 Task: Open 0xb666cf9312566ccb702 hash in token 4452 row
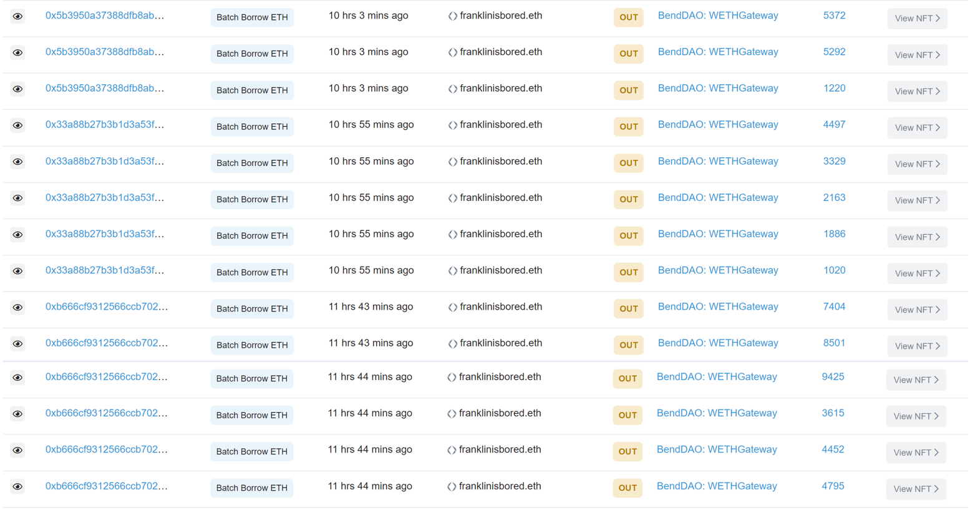tap(107, 449)
